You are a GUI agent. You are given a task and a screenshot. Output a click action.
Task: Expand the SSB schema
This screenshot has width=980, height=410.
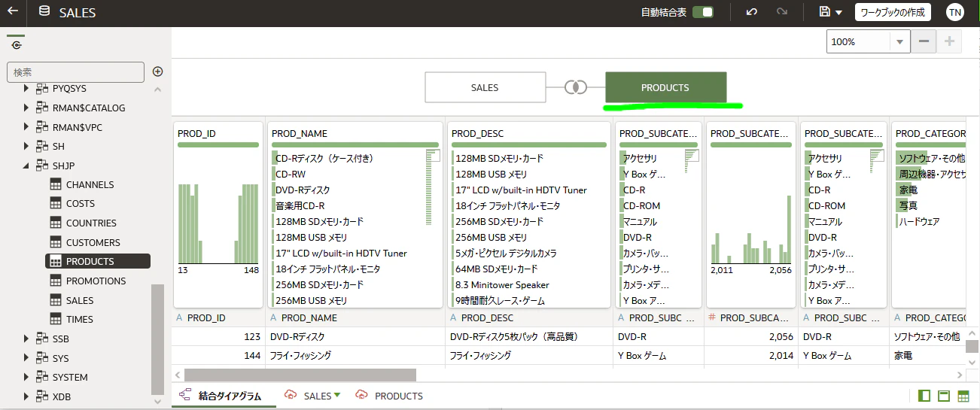pos(26,339)
